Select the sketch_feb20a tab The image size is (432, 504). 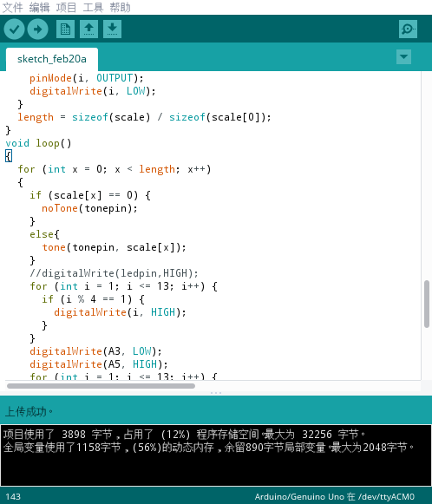point(52,59)
